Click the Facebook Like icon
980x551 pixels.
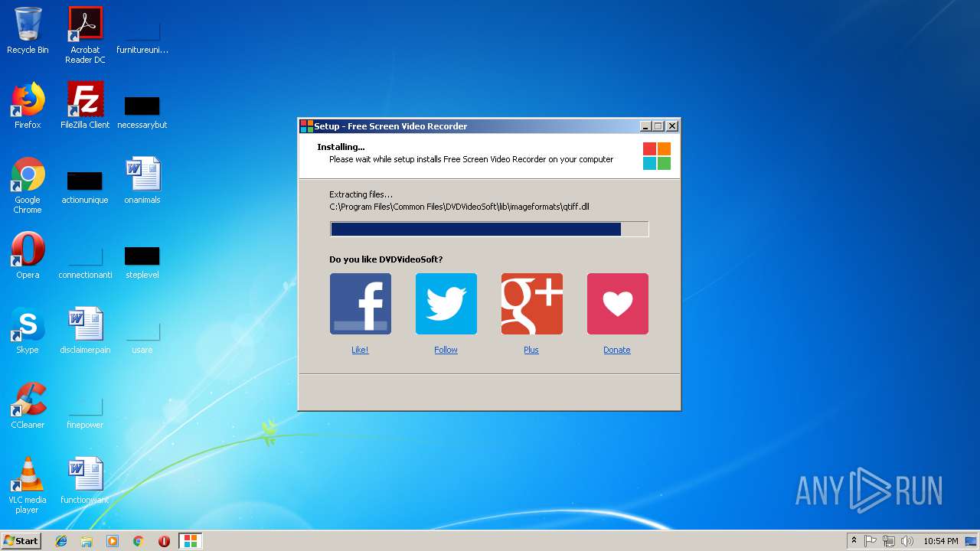point(360,304)
